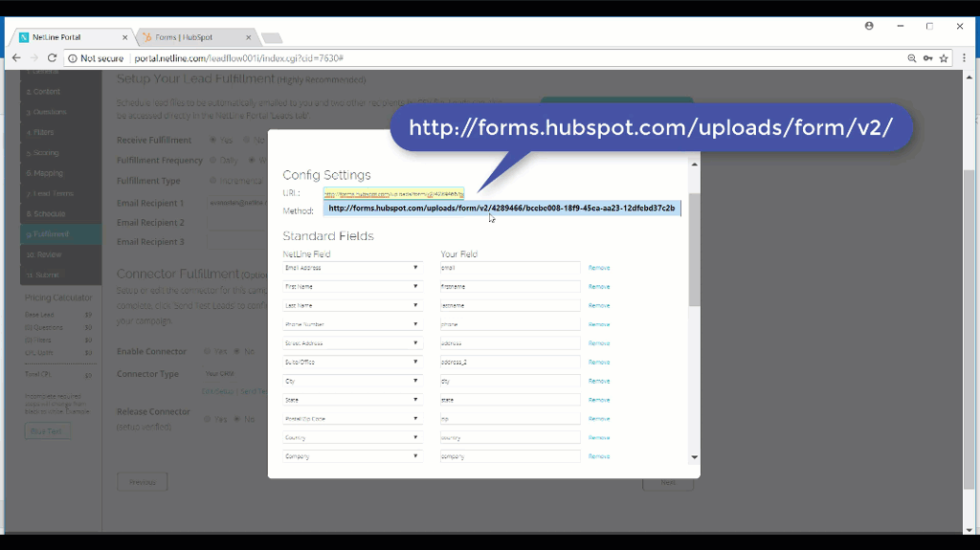Remove the Company field mapping
The width and height of the screenshot is (980, 550).
pyautogui.click(x=599, y=456)
